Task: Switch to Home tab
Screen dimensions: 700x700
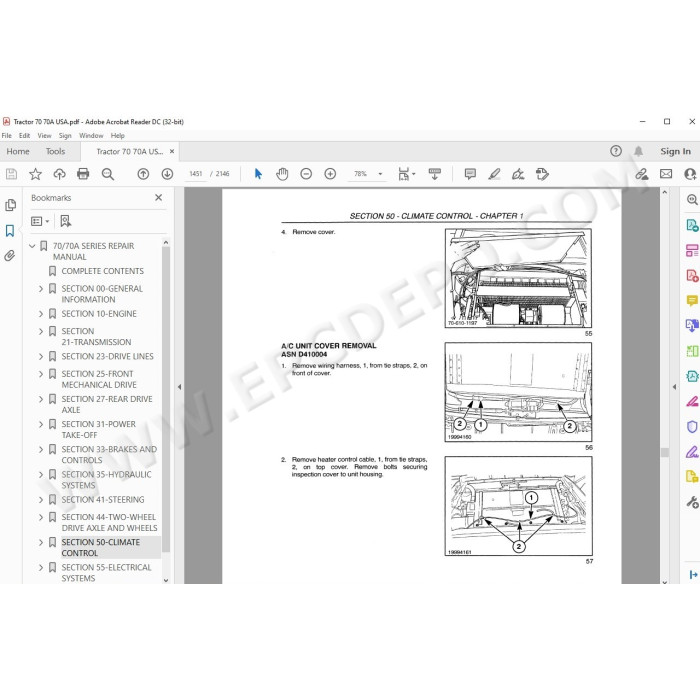Action: 18,151
